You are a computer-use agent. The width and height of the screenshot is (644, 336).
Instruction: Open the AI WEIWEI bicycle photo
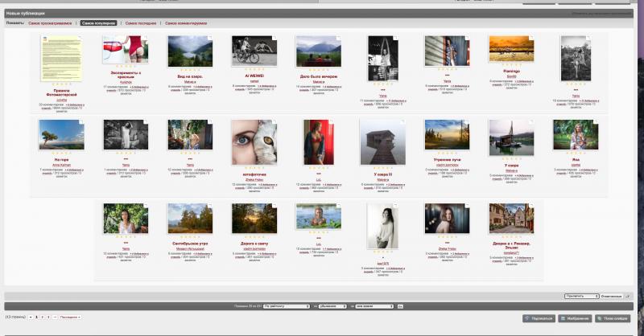pyautogui.click(x=254, y=51)
